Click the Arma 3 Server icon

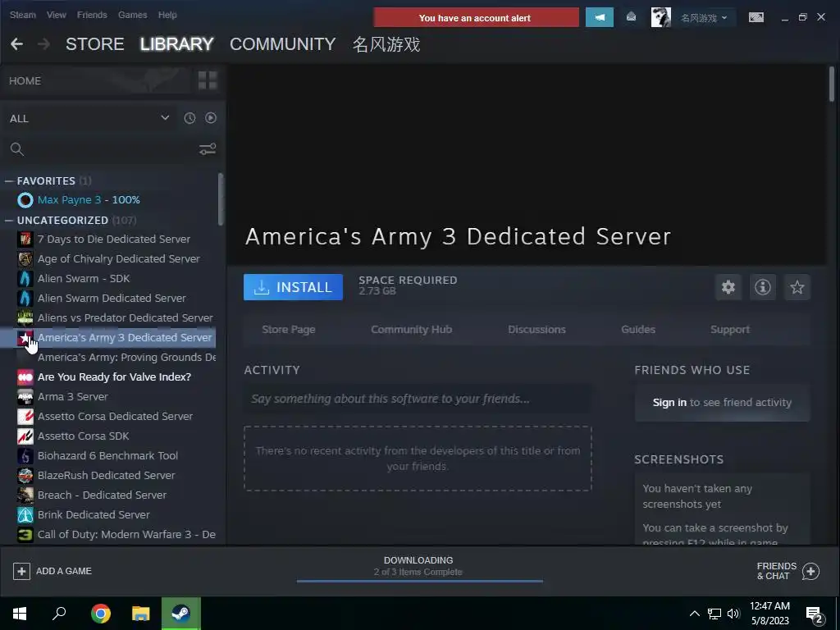pos(25,396)
